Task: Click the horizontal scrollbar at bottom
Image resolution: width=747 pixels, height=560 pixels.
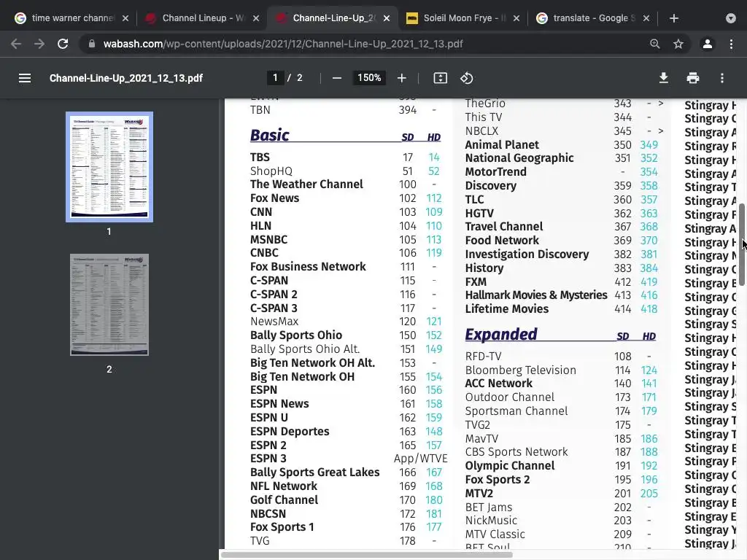Action: pos(366,555)
